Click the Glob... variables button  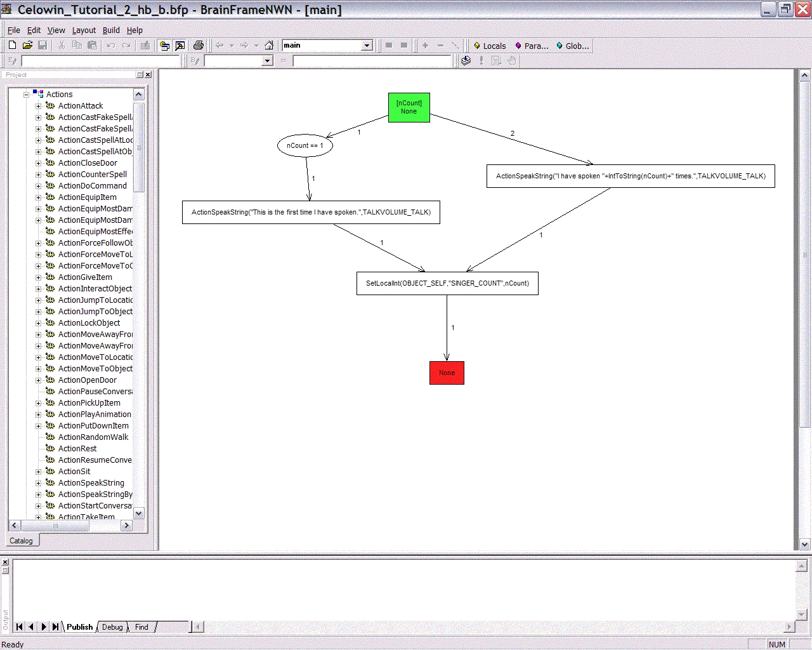(x=572, y=46)
